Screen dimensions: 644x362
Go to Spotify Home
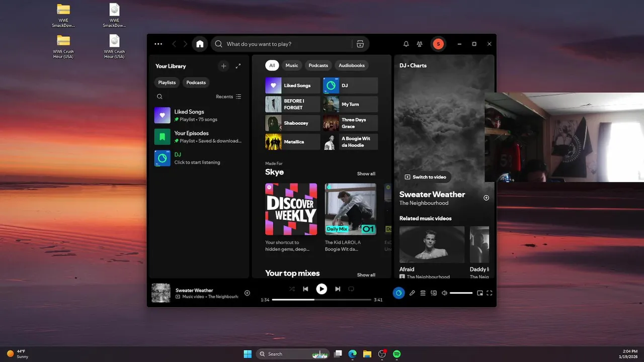(200, 44)
